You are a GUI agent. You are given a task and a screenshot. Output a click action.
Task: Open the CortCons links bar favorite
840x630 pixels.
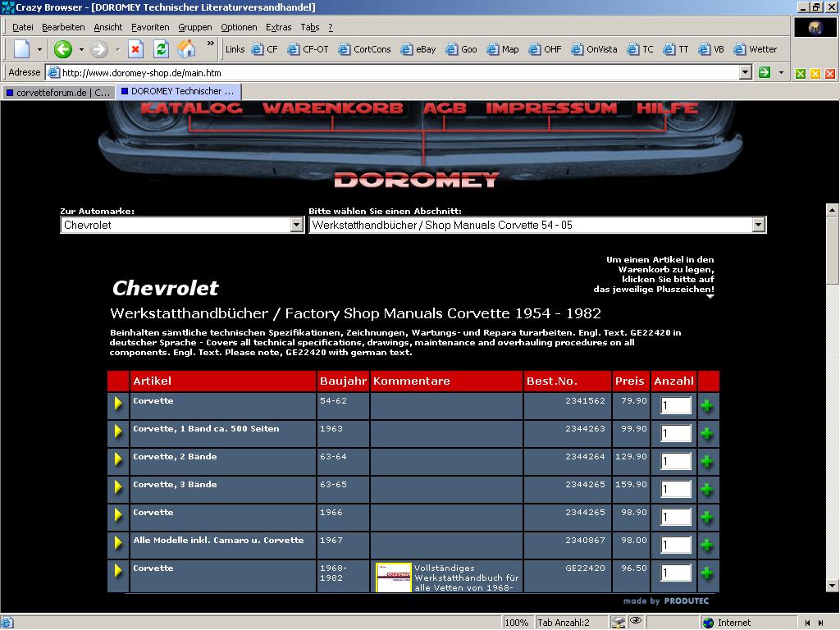point(364,49)
